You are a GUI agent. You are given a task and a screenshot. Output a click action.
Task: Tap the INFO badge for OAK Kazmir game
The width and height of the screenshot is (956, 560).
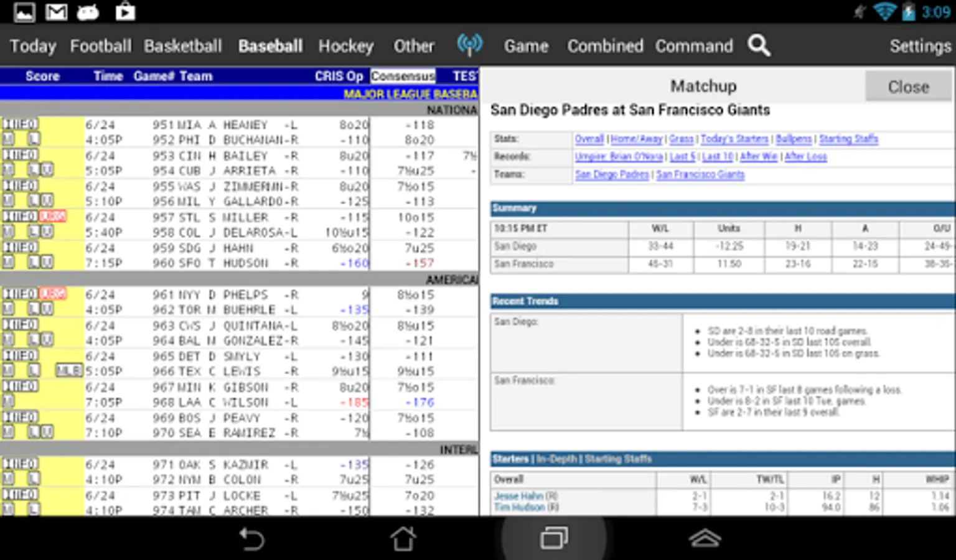coord(20,464)
